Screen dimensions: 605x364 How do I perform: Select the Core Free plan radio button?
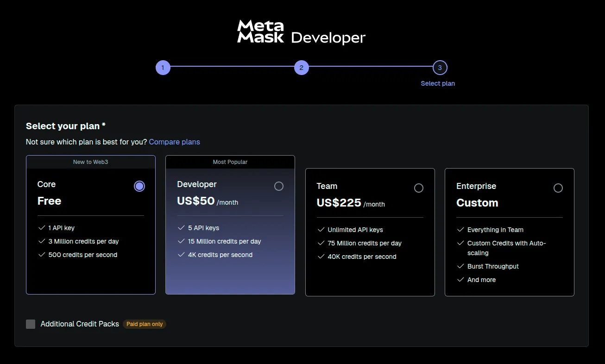pos(139,186)
